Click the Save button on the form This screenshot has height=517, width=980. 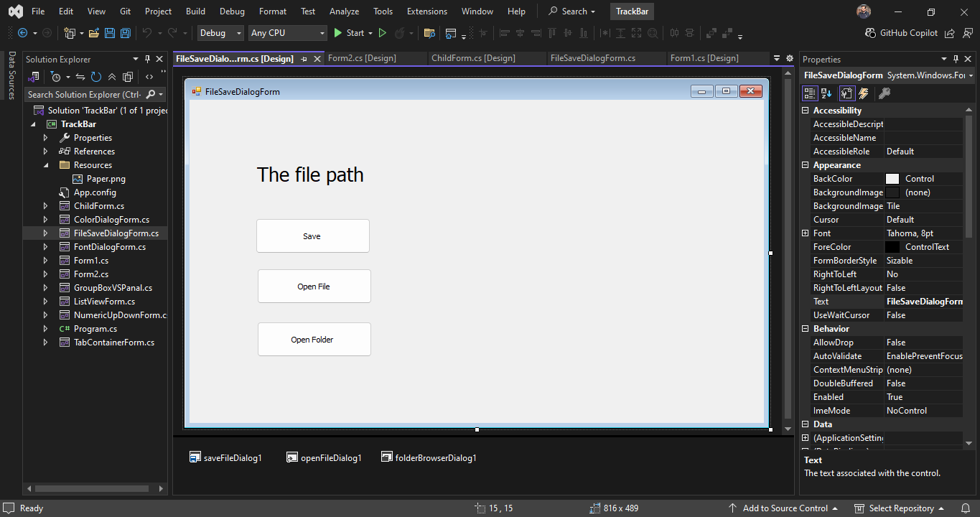(312, 236)
